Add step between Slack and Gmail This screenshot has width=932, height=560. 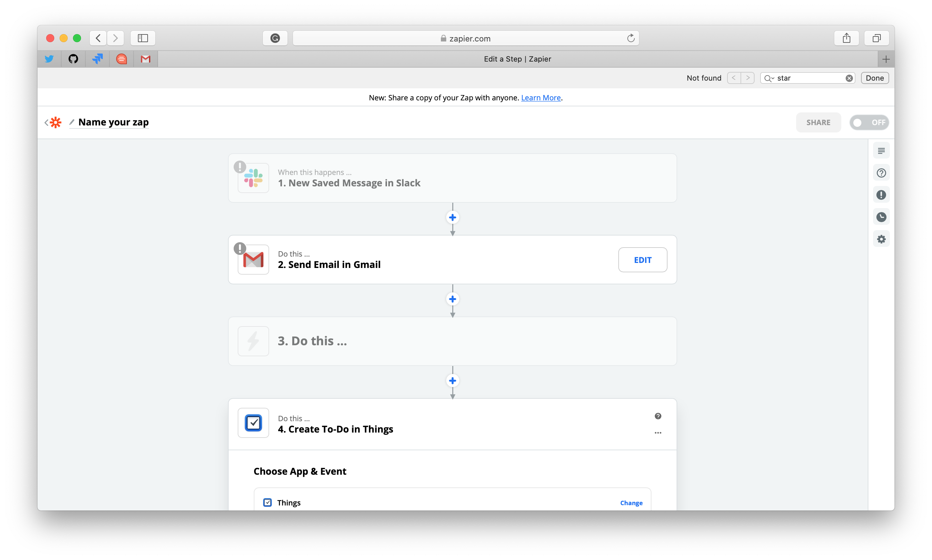(x=452, y=217)
